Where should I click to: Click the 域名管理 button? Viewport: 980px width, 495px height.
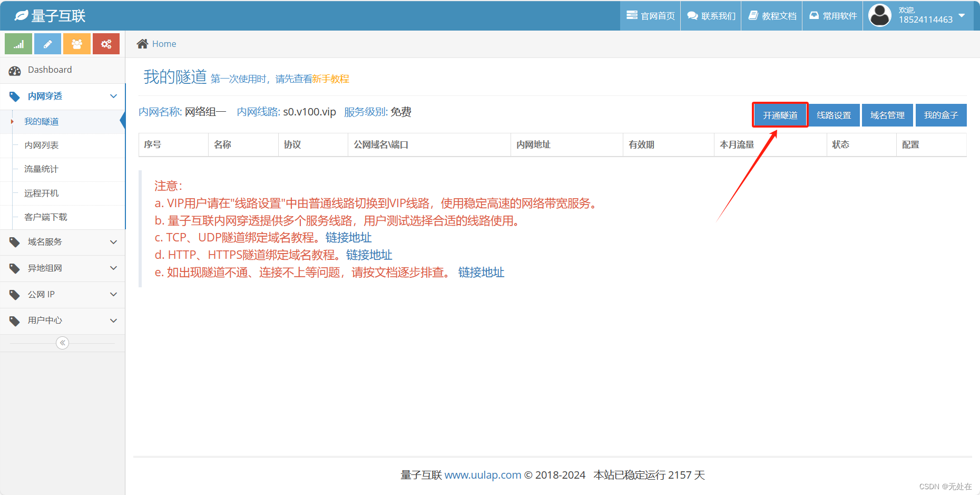(887, 115)
